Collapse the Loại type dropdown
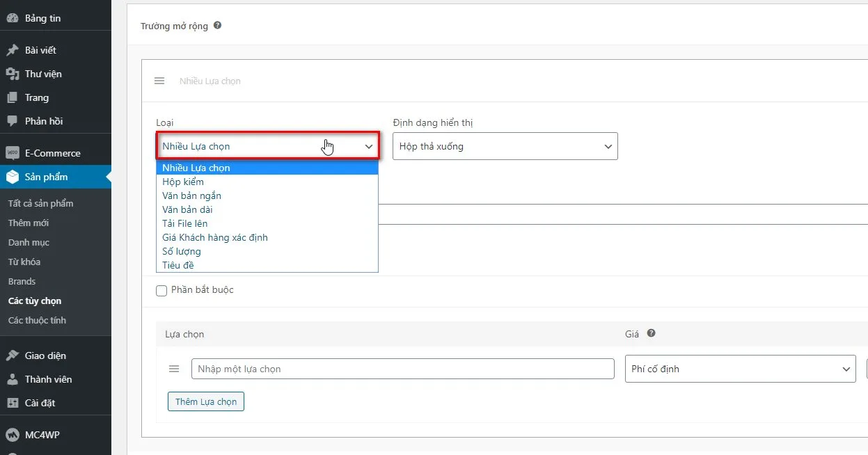Screen dimensions: 868x455 (x=267, y=147)
